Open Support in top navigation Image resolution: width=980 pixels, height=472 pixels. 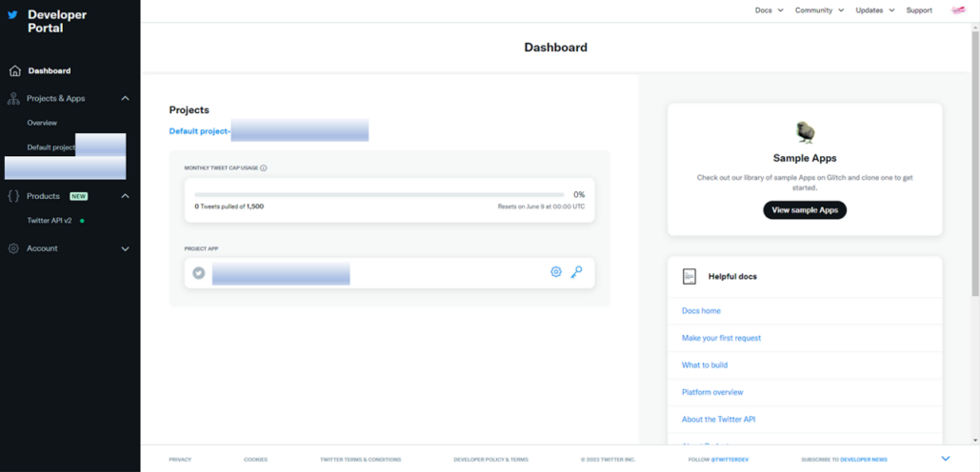point(919,10)
